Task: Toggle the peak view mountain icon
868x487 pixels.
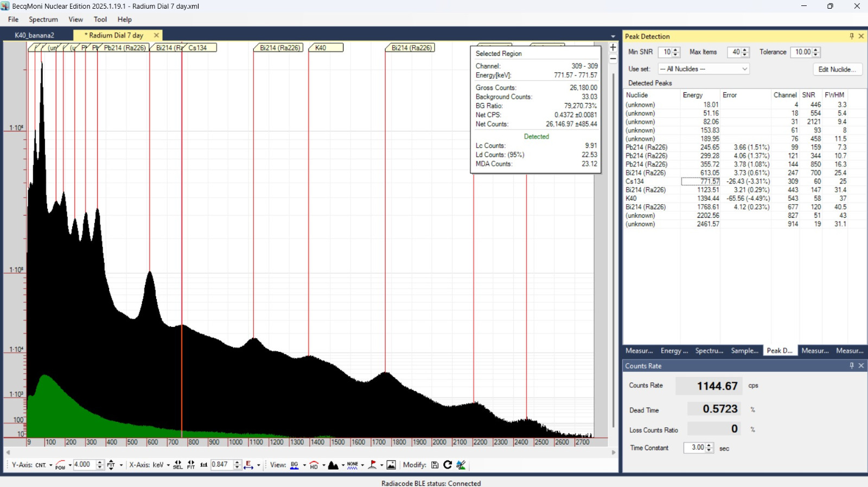Action: tap(333, 465)
